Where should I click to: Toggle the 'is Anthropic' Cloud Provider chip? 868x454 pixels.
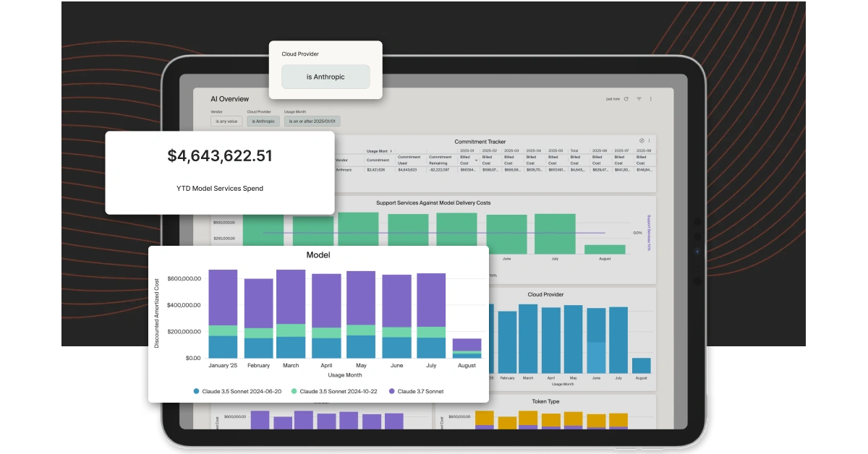(x=263, y=121)
